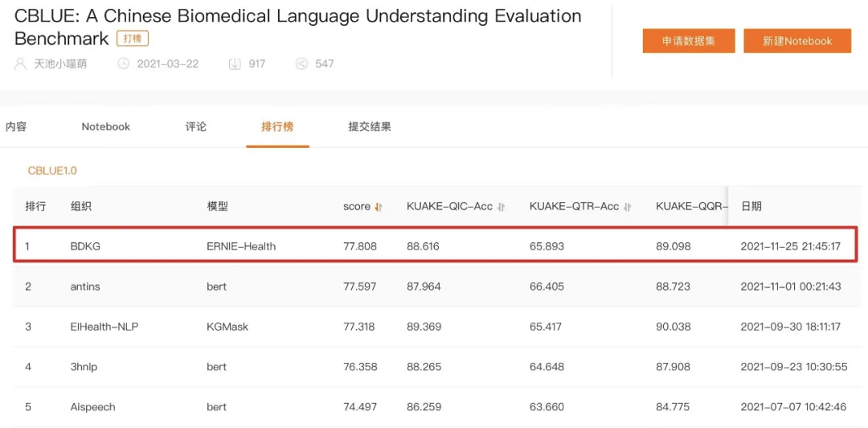Click the 新建Notebook button

click(x=797, y=41)
